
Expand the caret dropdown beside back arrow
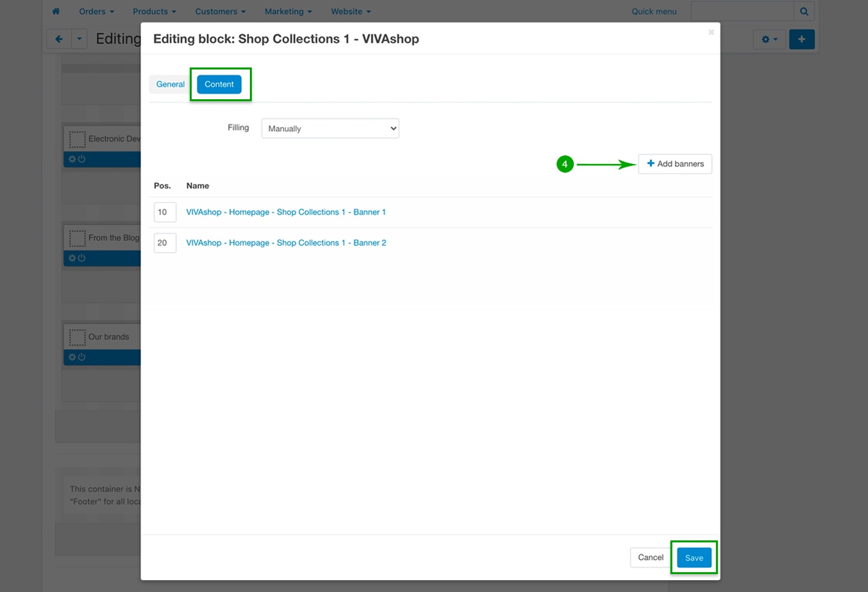point(79,39)
